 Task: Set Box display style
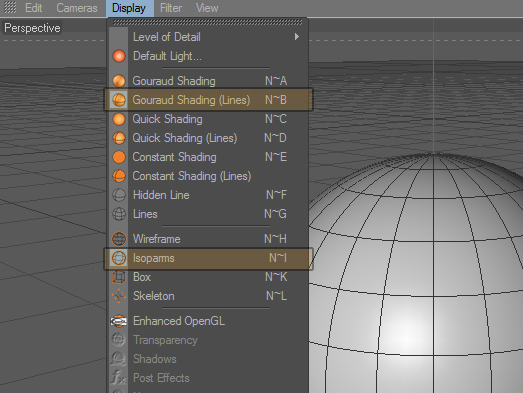[207, 277]
